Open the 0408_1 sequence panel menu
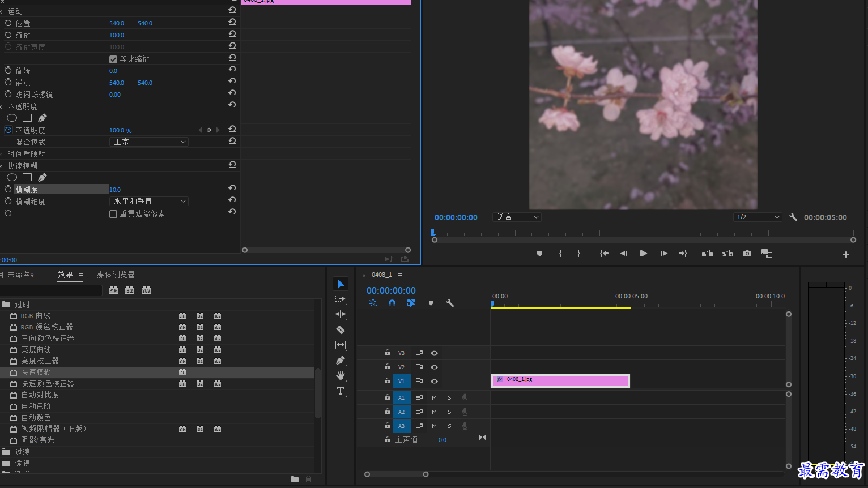Screen dimensions: 868x488 point(400,275)
